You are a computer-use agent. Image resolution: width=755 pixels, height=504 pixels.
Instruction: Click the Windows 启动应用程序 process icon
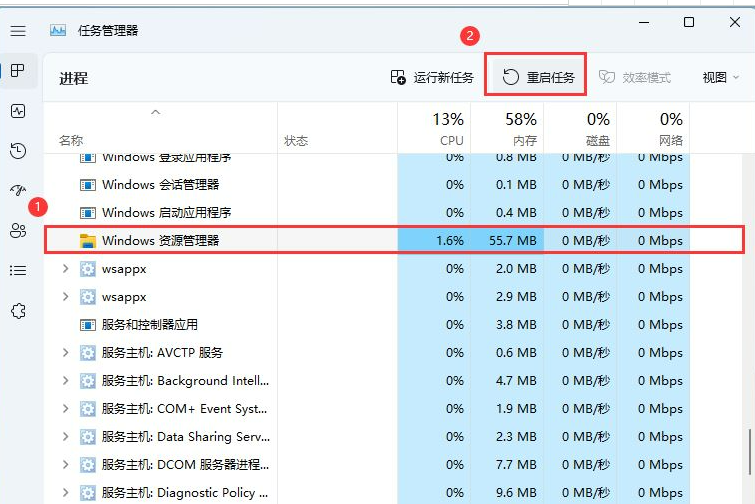88,213
